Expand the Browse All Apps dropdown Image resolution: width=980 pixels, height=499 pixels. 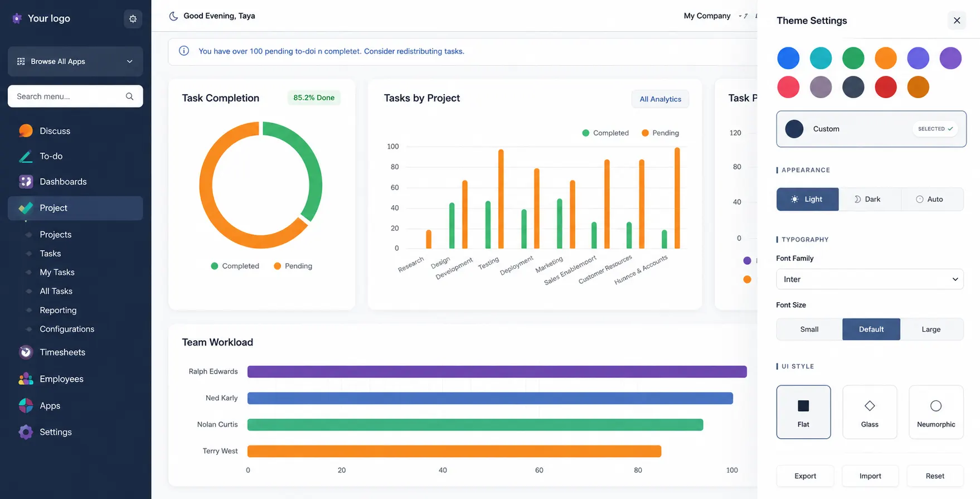tap(75, 61)
